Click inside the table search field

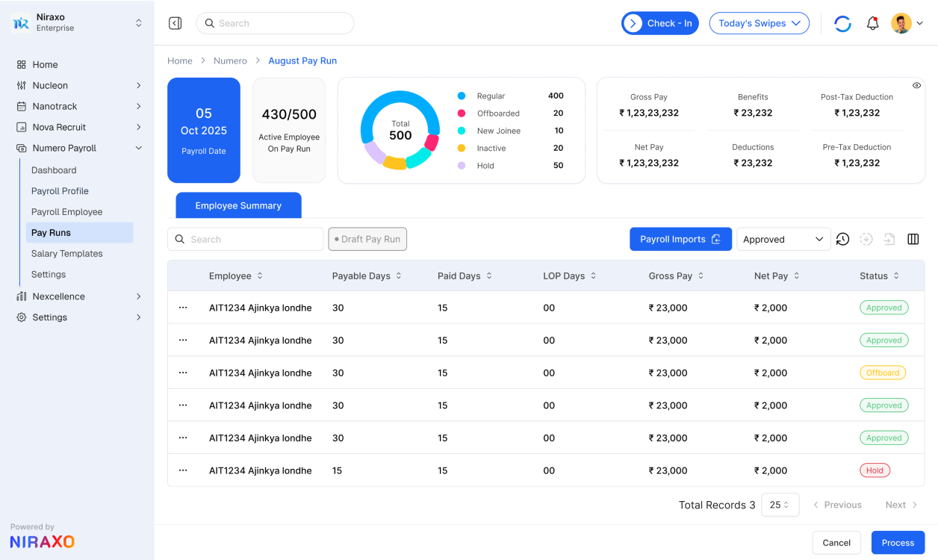[x=245, y=239]
